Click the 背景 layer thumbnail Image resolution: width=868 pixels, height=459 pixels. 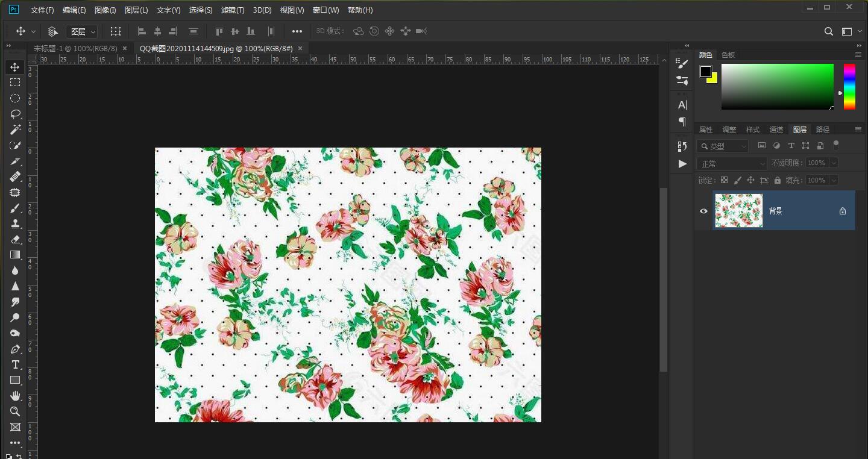point(738,211)
